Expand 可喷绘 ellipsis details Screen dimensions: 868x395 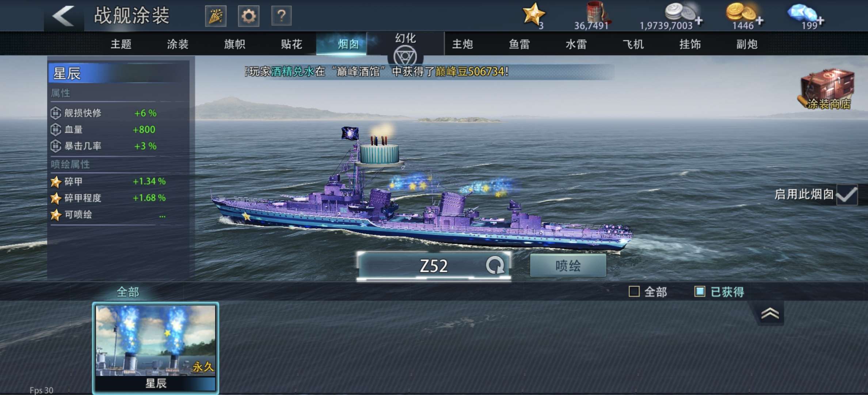[162, 216]
